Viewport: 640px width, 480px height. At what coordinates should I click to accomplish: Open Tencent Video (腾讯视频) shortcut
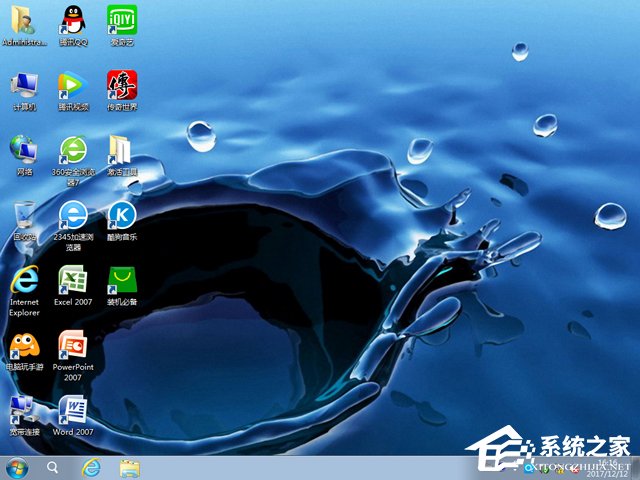coord(72,85)
